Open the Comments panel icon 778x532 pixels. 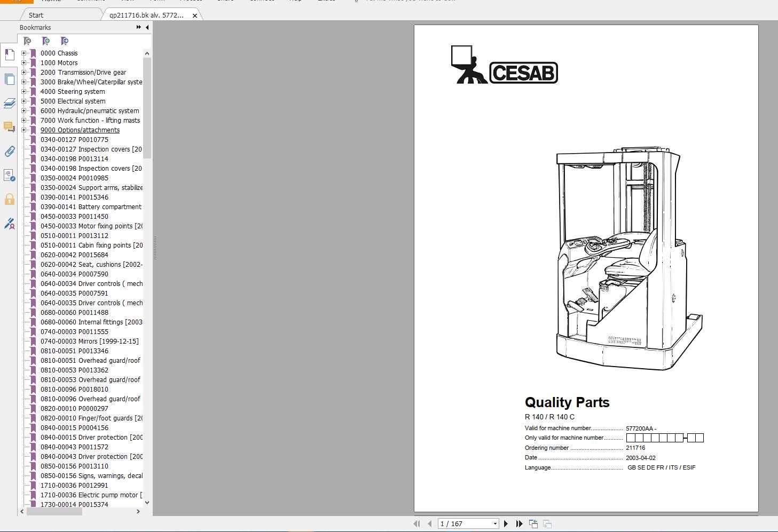click(x=9, y=127)
